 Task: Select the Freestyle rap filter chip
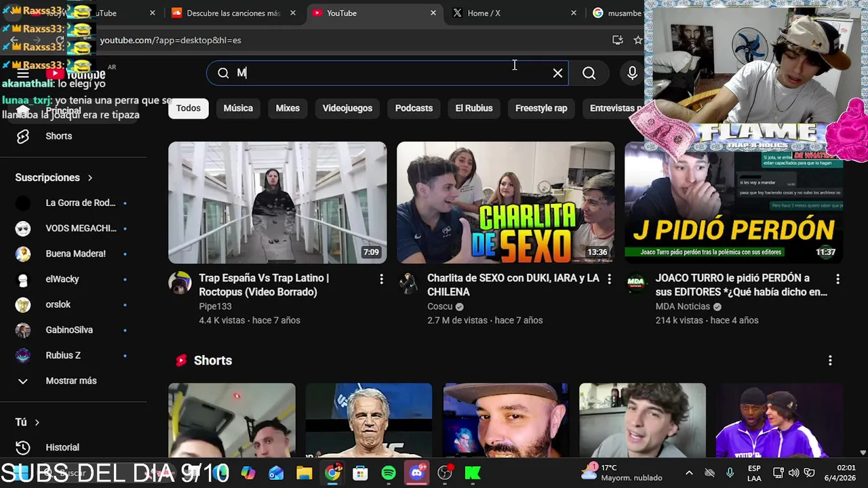pos(541,108)
